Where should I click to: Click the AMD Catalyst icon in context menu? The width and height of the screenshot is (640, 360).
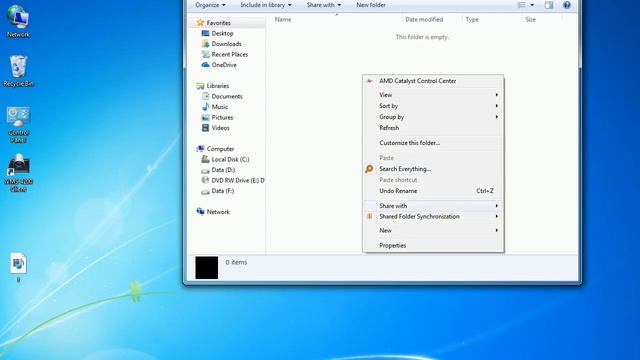[369, 81]
